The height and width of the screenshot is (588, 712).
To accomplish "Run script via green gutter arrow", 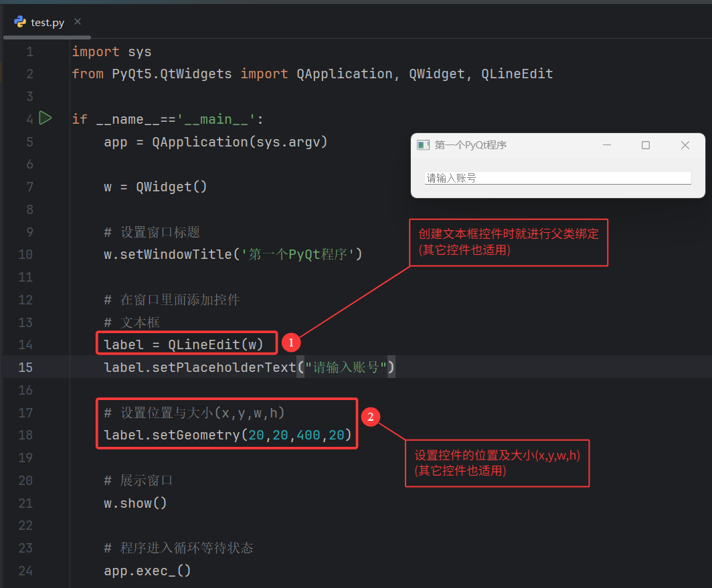I will (45, 118).
